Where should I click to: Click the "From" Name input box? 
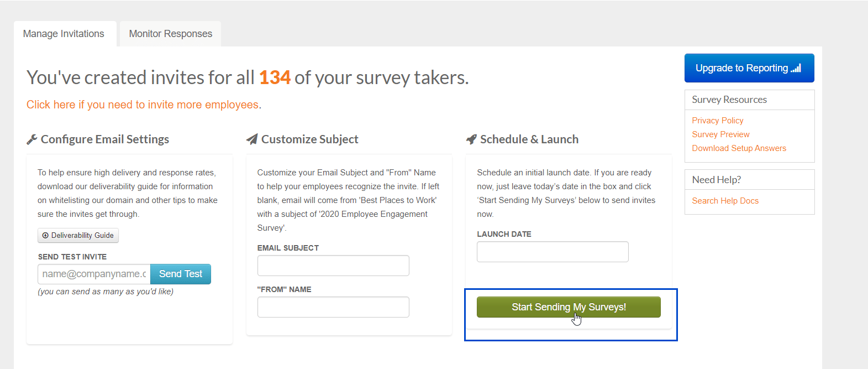(x=333, y=306)
